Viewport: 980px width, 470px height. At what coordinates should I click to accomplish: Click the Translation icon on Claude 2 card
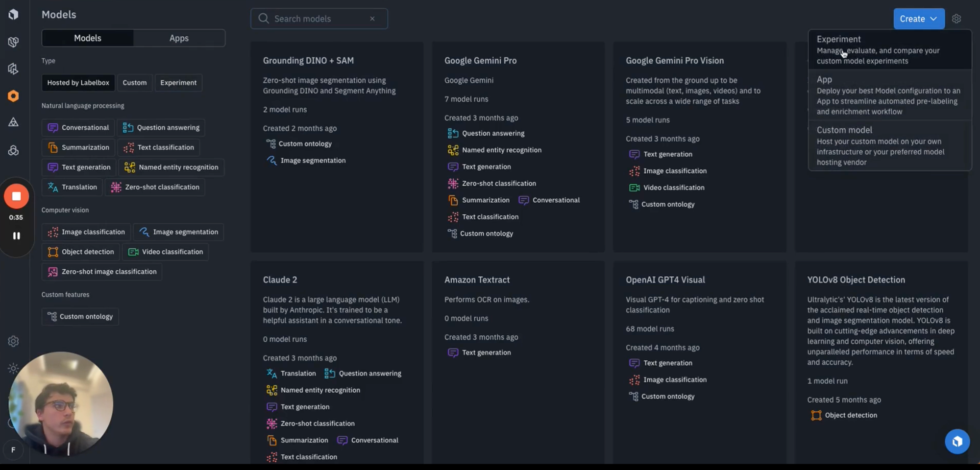click(271, 374)
